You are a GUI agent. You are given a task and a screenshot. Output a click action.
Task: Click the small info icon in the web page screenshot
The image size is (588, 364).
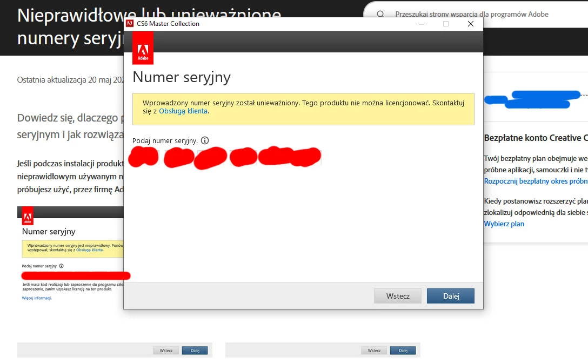pos(61,266)
